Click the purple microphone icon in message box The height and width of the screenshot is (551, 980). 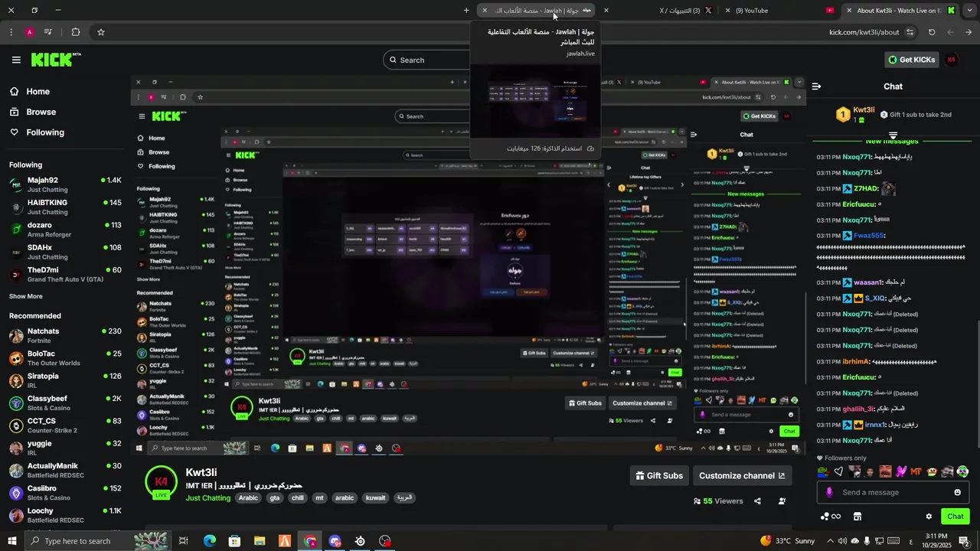coord(828,492)
